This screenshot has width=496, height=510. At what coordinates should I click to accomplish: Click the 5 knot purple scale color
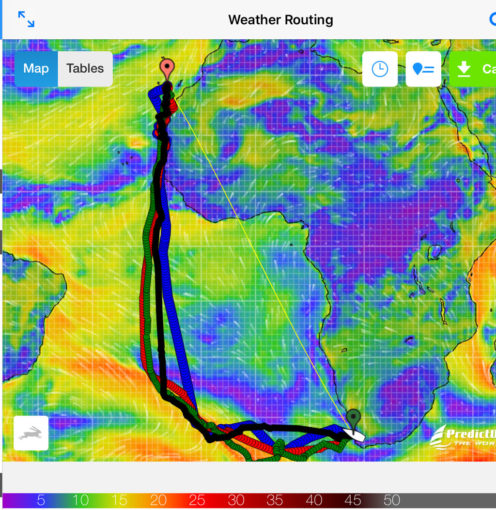[41, 500]
